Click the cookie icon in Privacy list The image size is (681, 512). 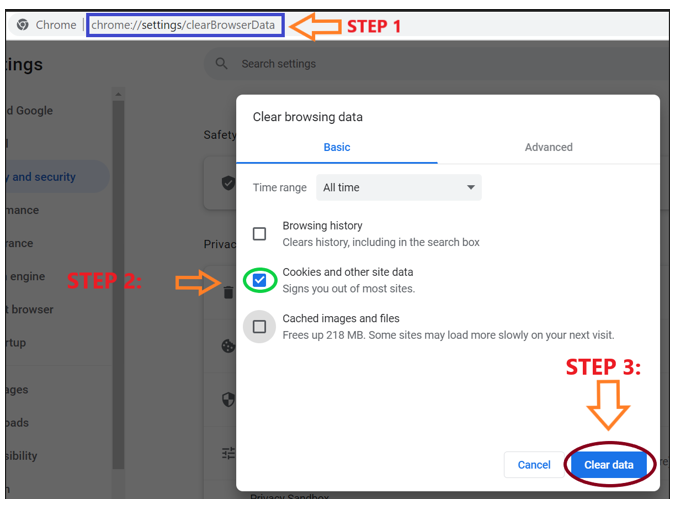228,346
